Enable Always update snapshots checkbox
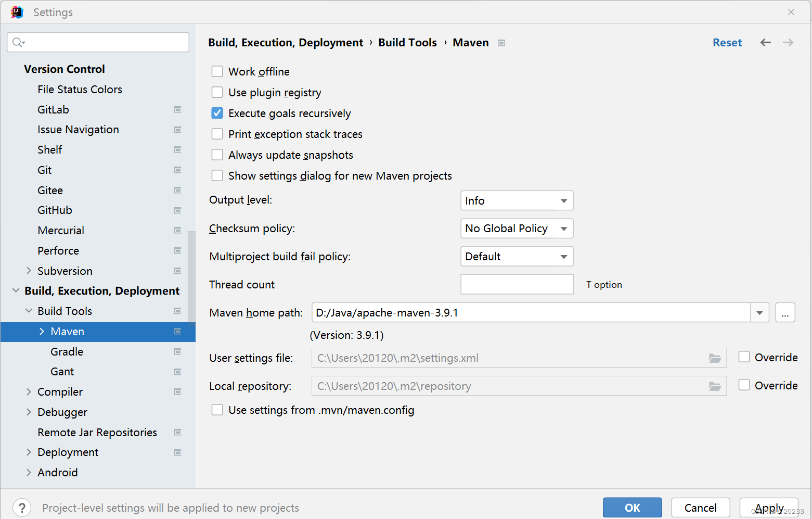Viewport: 812px width, 519px height. (x=217, y=155)
